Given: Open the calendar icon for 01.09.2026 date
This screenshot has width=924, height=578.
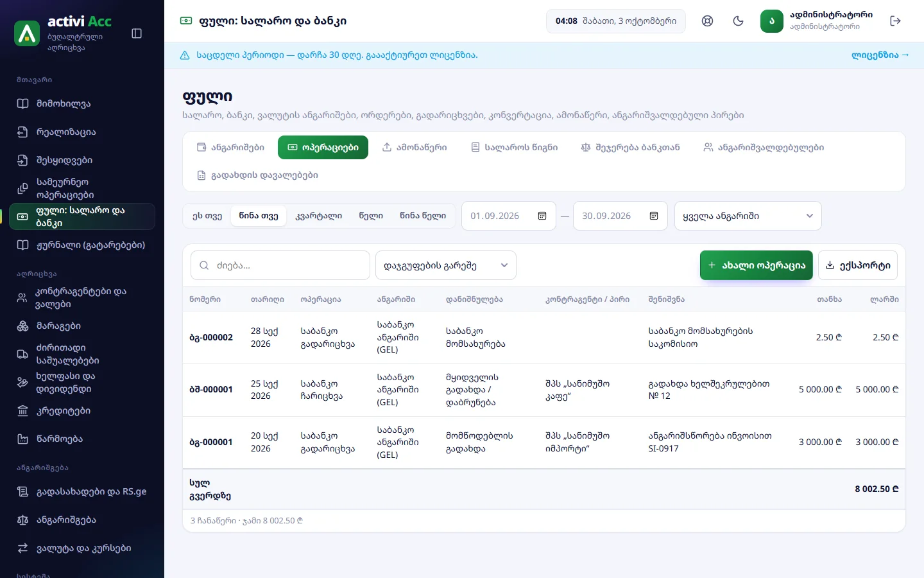Looking at the screenshot, I should click(x=542, y=216).
